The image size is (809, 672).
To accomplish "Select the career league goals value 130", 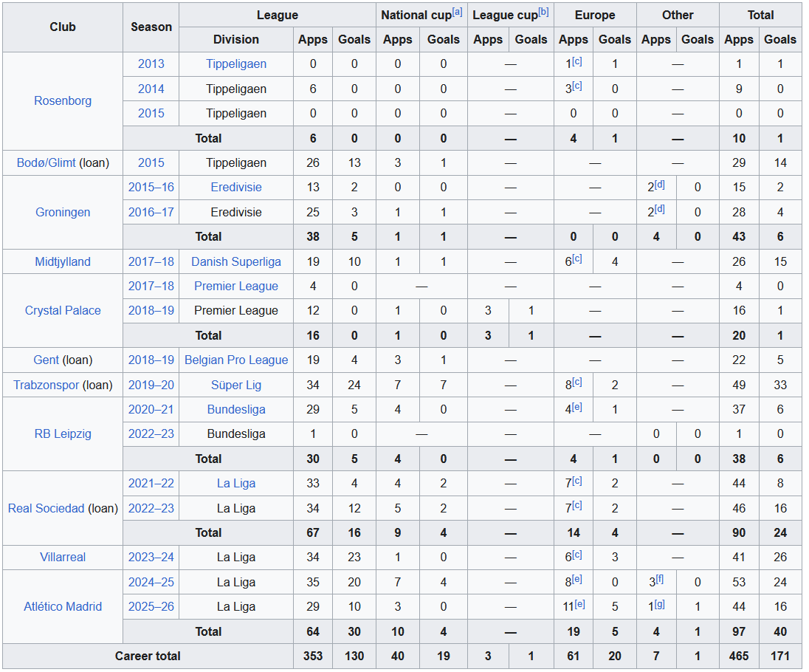I will click(x=354, y=656).
